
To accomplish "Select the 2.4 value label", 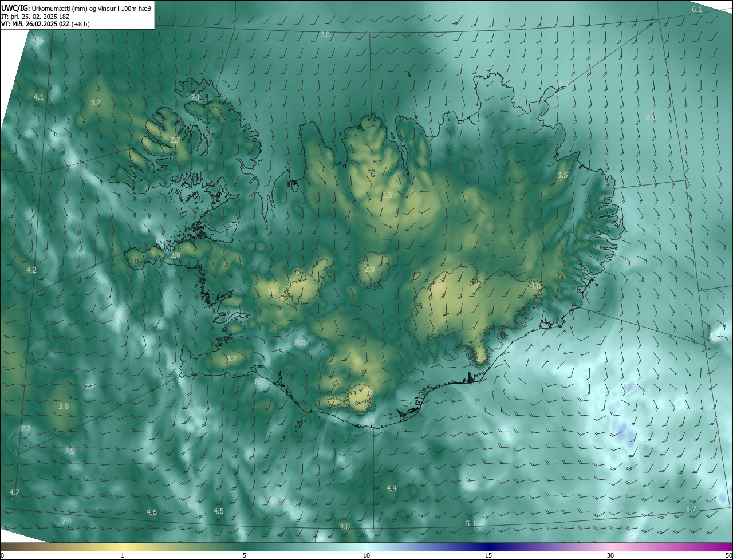I will [482, 358].
